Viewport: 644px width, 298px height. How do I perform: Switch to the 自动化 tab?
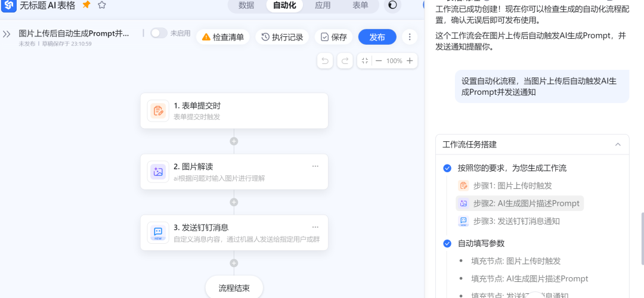(284, 5)
